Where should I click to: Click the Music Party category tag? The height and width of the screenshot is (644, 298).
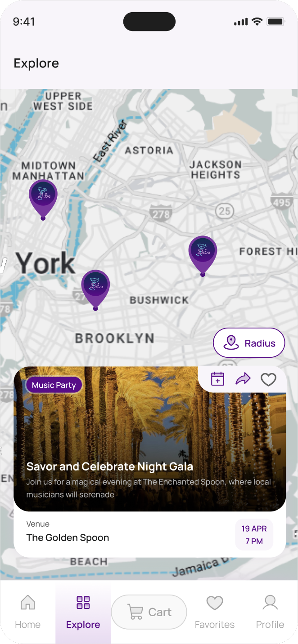(x=54, y=385)
